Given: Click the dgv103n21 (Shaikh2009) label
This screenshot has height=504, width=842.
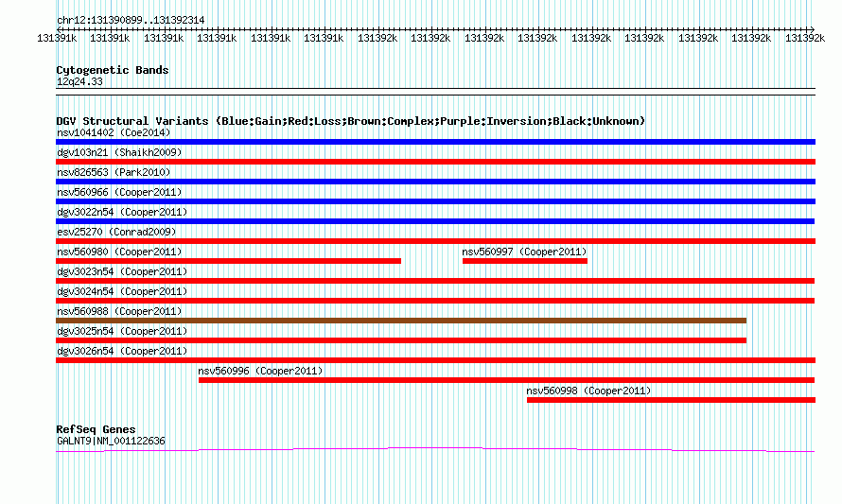Looking at the screenshot, I should click(x=119, y=152).
